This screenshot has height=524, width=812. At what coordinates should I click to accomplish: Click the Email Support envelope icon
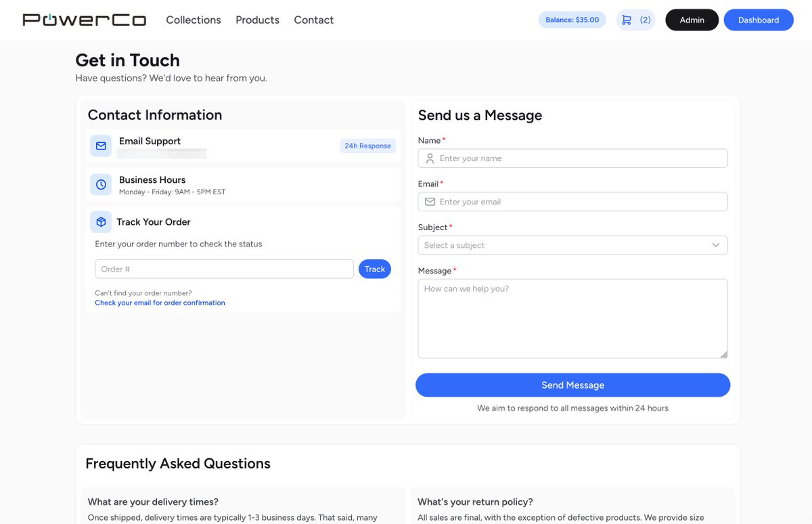pos(100,145)
